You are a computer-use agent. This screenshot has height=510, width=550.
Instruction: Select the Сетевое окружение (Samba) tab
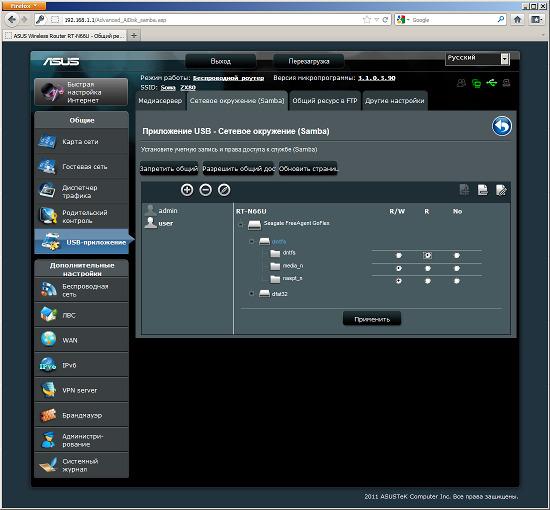pyautogui.click(x=237, y=101)
